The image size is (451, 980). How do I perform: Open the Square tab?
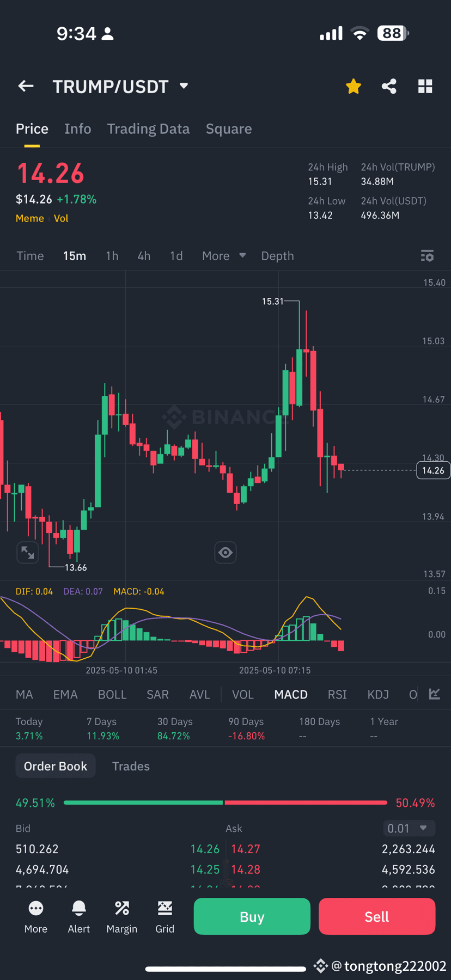pyautogui.click(x=229, y=129)
